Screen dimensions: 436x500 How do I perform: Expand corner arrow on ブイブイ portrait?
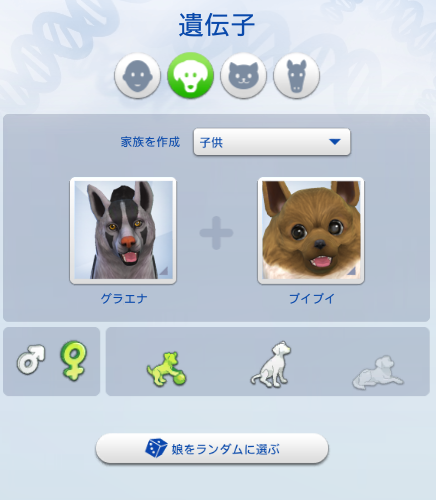[352, 271]
